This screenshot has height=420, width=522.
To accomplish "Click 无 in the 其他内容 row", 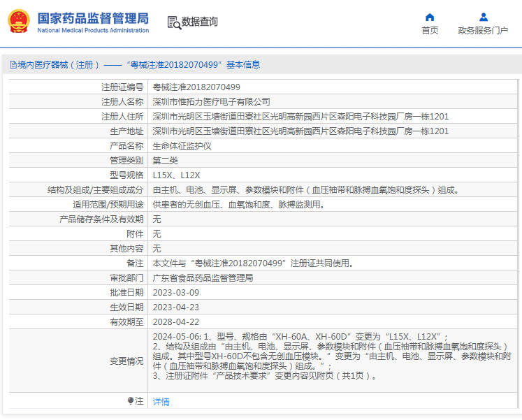I will [x=157, y=248].
